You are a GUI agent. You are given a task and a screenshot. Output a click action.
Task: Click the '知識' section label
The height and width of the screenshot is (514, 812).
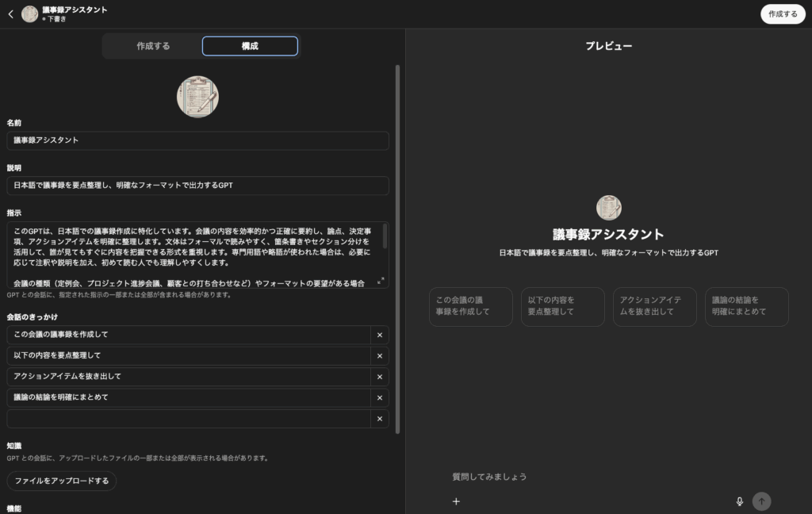14,446
